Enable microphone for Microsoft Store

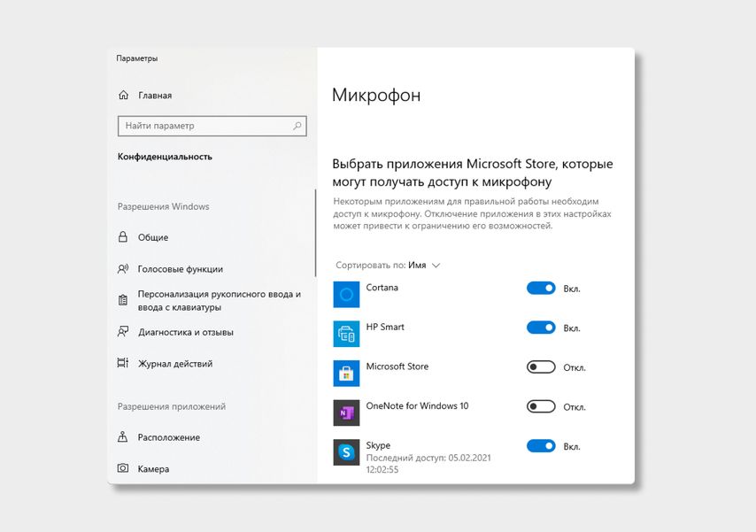[541, 367]
